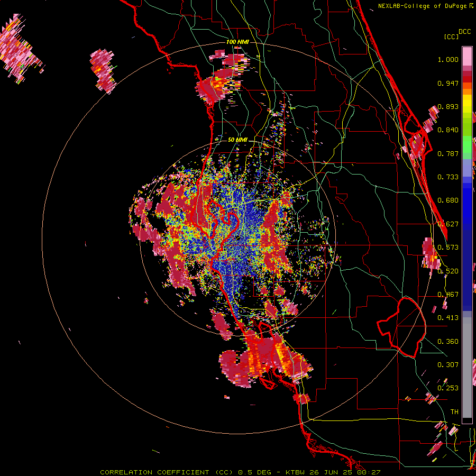Click the 0.360 legend value
476x476 pixels.
click(x=448, y=342)
